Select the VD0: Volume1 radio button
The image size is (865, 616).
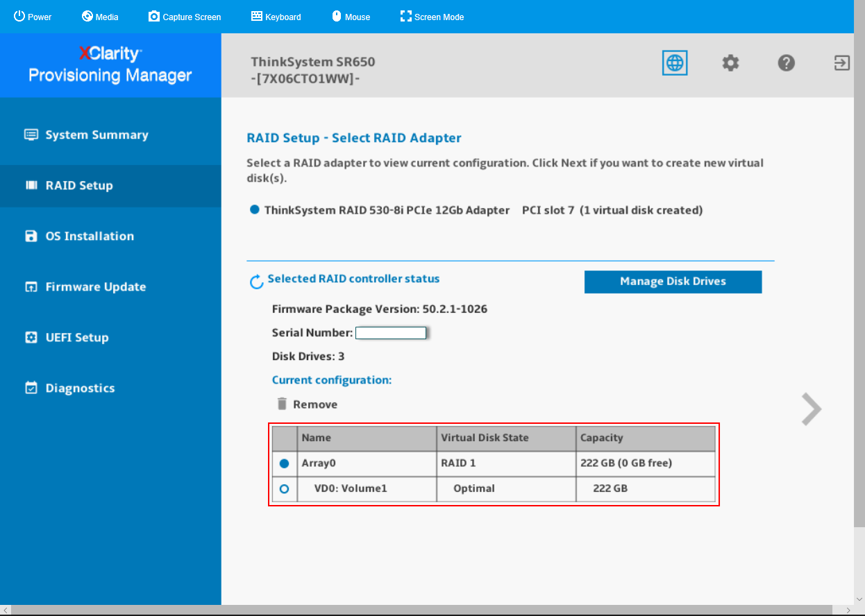pyautogui.click(x=284, y=489)
